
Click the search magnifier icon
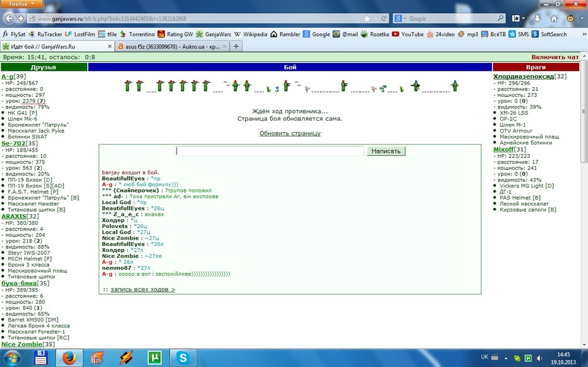501,18
